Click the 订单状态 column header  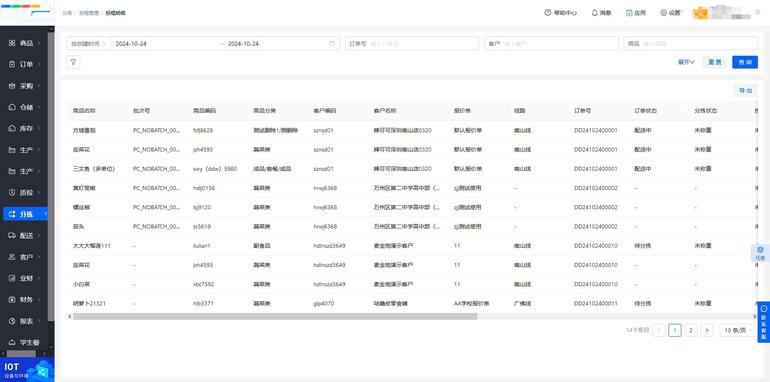coord(645,111)
